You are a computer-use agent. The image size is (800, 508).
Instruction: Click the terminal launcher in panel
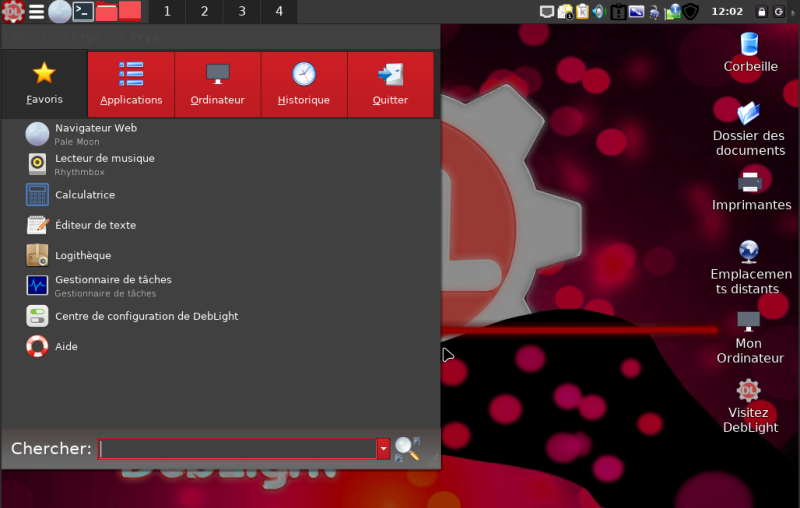(84, 12)
